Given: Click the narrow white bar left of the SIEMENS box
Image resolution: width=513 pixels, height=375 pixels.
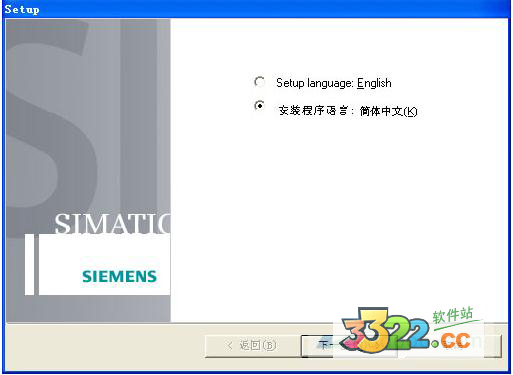Looking at the screenshot, I should click(29, 264).
